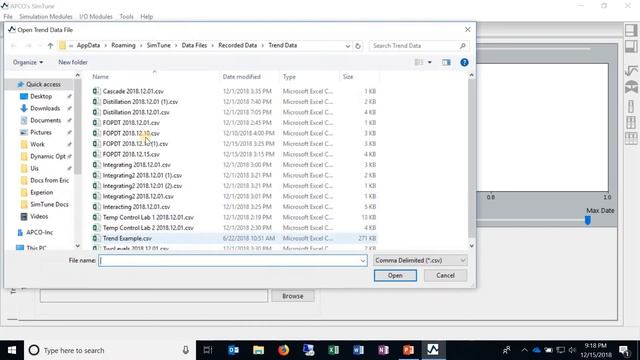Open the I/O Modules menu
Screen dimensions: 640x360
point(96,17)
